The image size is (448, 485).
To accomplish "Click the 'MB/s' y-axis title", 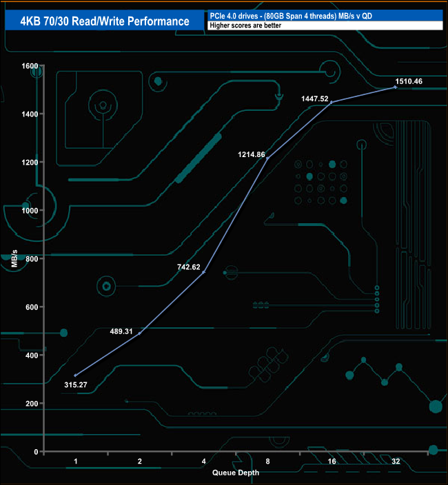I will (14, 258).
